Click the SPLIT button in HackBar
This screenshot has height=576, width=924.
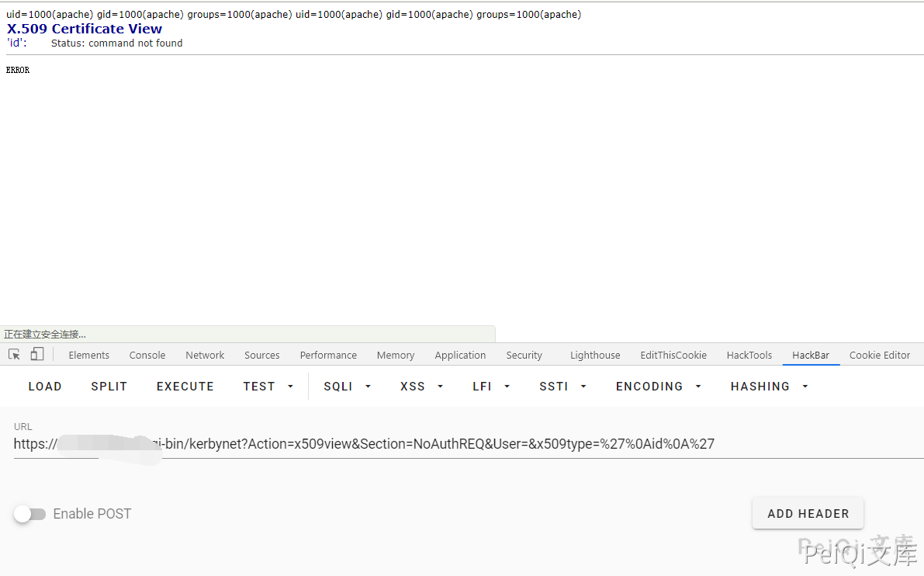(x=109, y=387)
